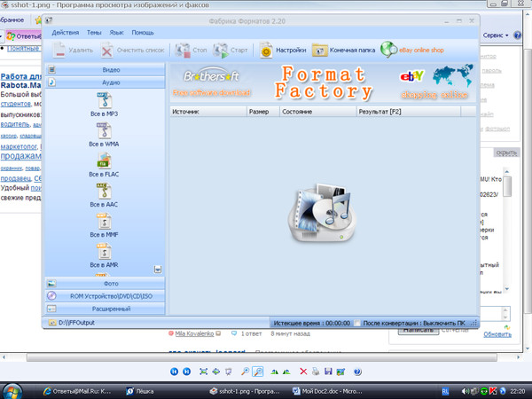Expand the Видео category panel
The width and height of the screenshot is (532, 399).
click(x=106, y=69)
